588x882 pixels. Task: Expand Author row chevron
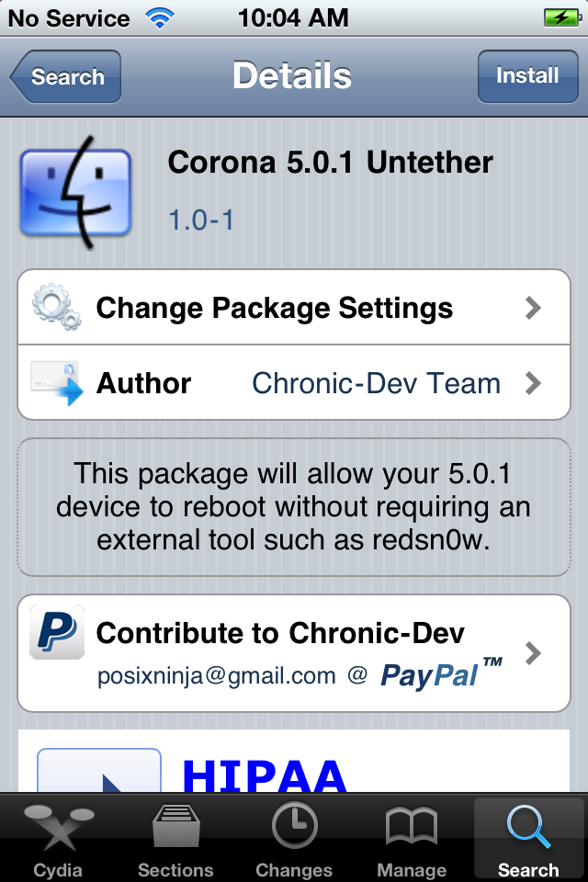tap(533, 383)
